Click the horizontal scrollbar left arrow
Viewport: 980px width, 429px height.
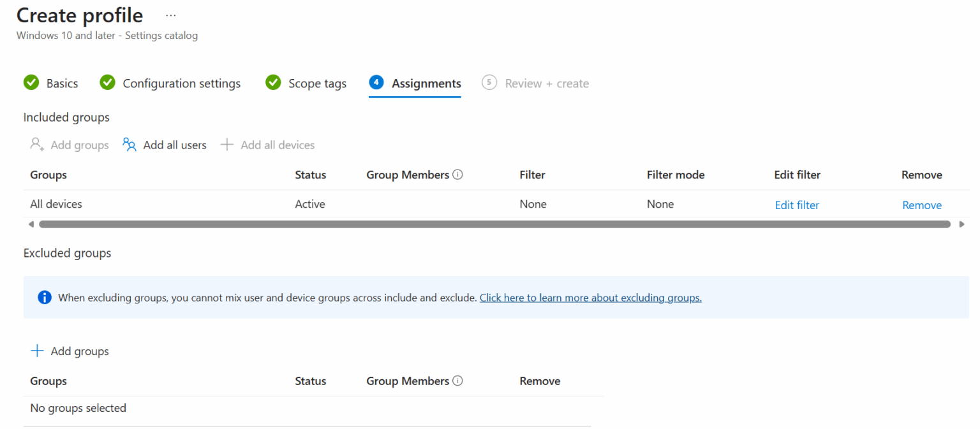pos(31,224)
